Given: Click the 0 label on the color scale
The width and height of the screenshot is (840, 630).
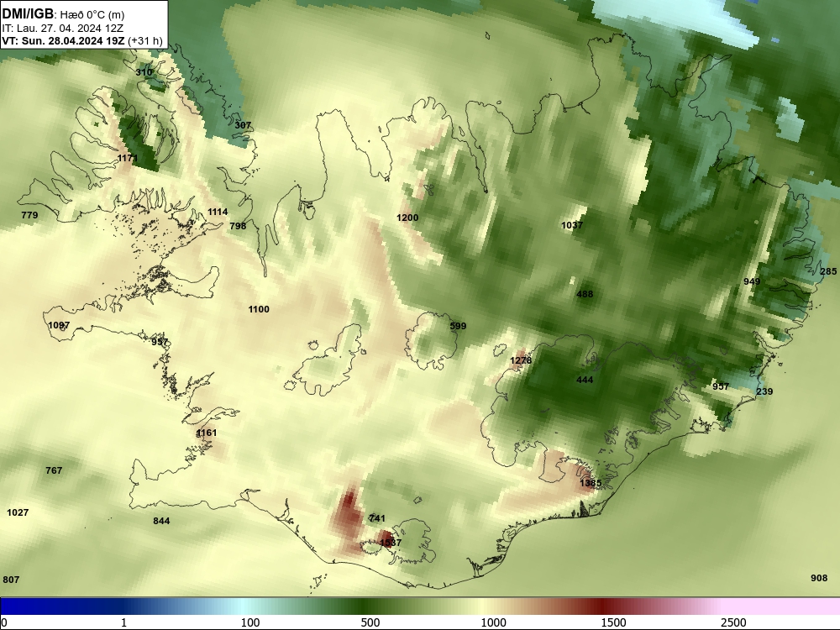Looking at the screenshot, I should [x=4, y=622].
